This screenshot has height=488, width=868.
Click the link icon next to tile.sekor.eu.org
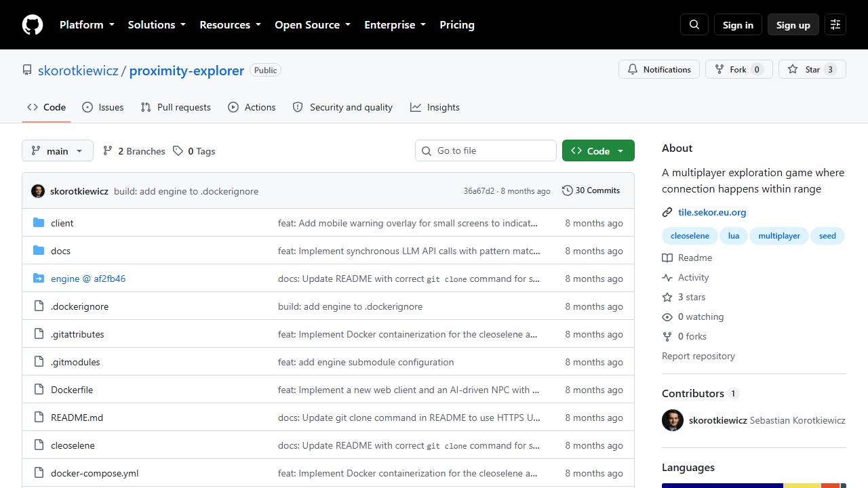[x=667, y=212]
